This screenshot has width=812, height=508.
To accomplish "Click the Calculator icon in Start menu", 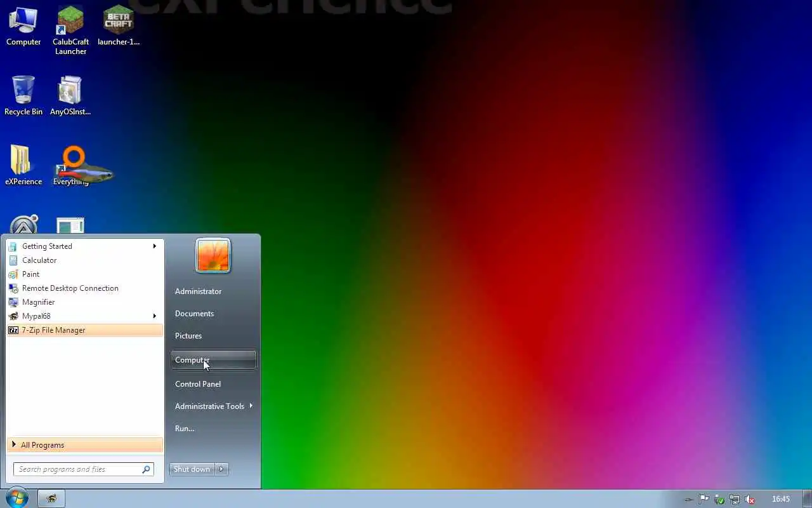I will click(13, 260).
